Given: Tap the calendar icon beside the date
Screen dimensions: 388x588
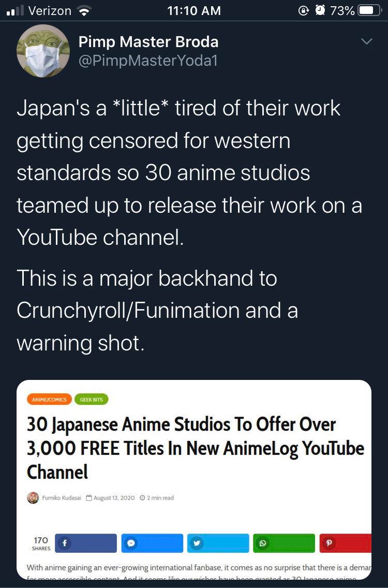Looking at the screenshot, I should click(88, 498).
